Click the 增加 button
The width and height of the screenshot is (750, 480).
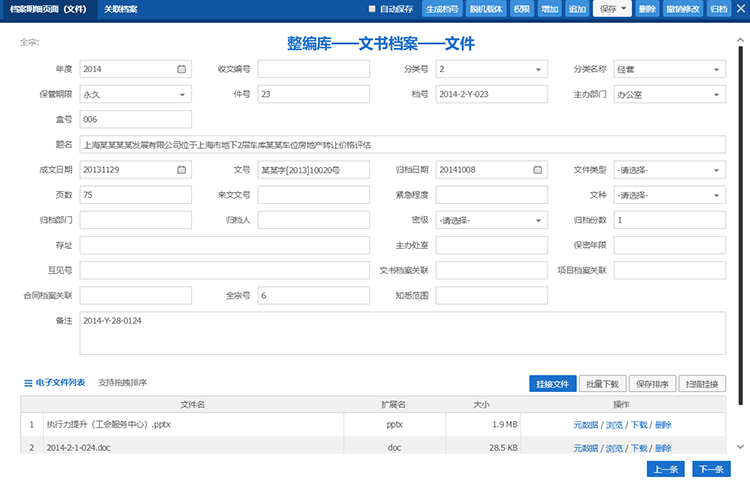tap(550, 9)
